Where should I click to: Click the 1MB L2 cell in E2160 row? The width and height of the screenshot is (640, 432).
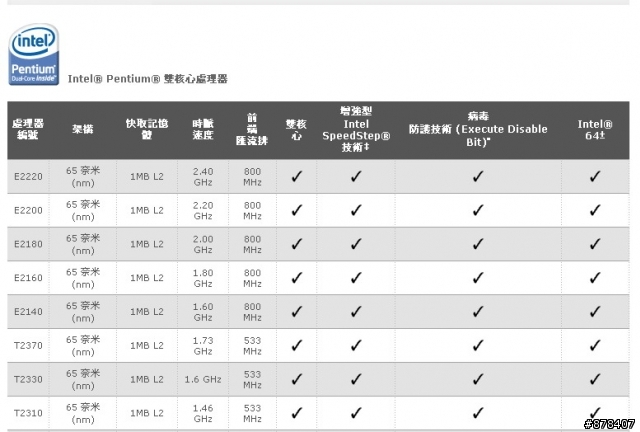click(147, 278)
